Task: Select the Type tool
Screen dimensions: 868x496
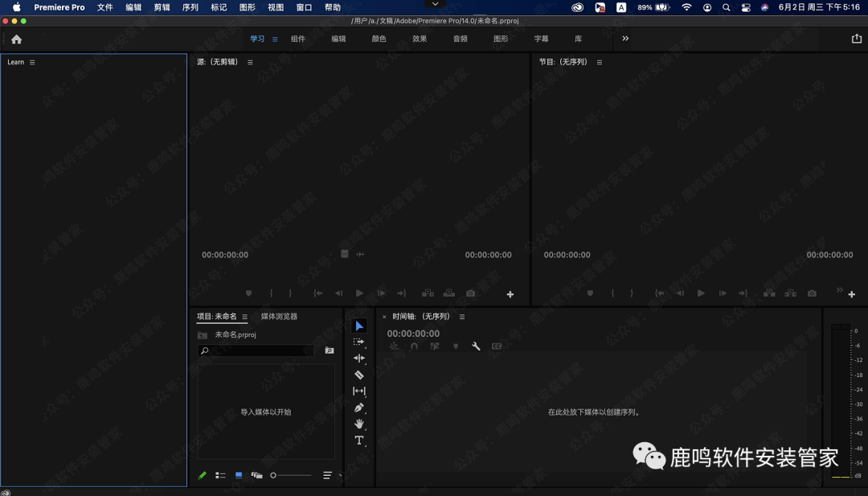Action: tap(359, 441)
